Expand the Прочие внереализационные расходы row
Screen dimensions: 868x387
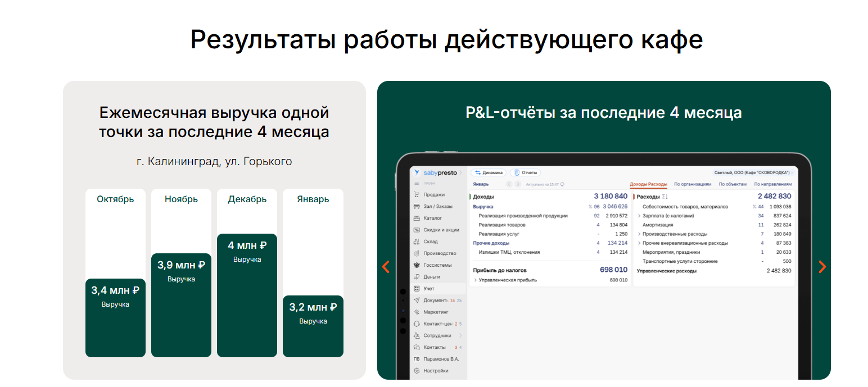(x=639, y=243)
